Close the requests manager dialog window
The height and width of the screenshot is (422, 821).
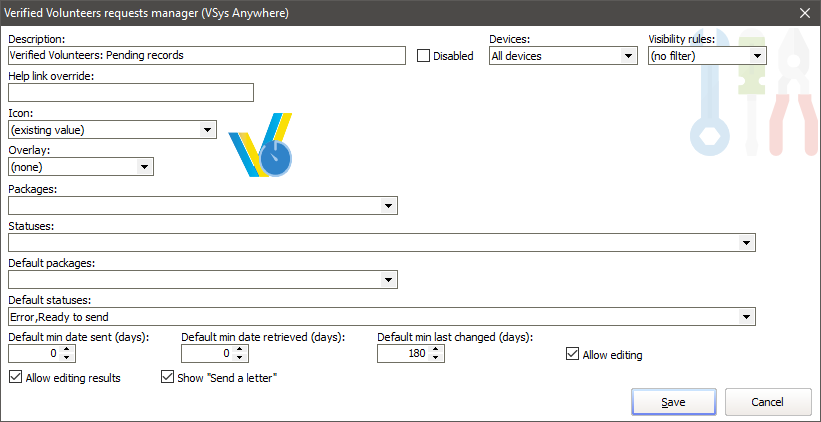click(x=805, y=12)
